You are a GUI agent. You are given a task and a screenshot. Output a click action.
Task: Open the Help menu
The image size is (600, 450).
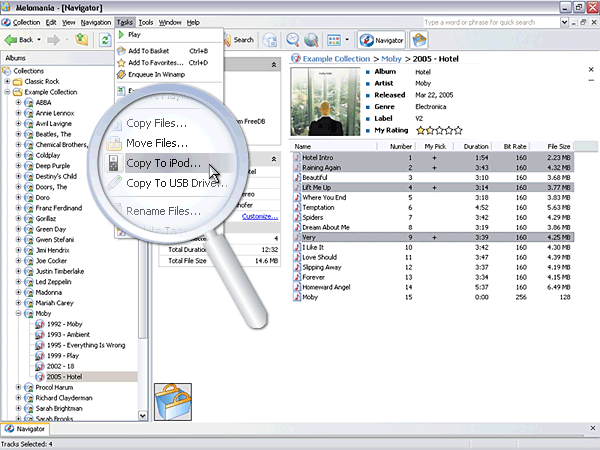(x=193, y=22)
